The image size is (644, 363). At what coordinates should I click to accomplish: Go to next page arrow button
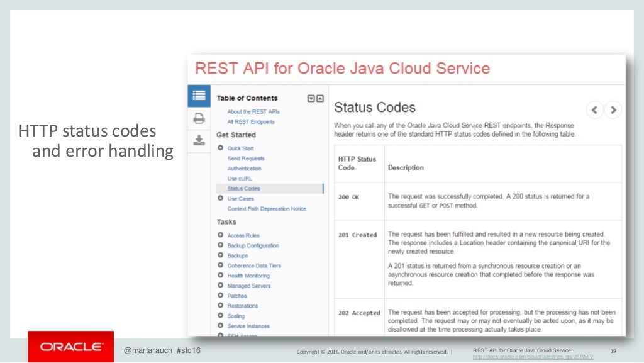613,109
